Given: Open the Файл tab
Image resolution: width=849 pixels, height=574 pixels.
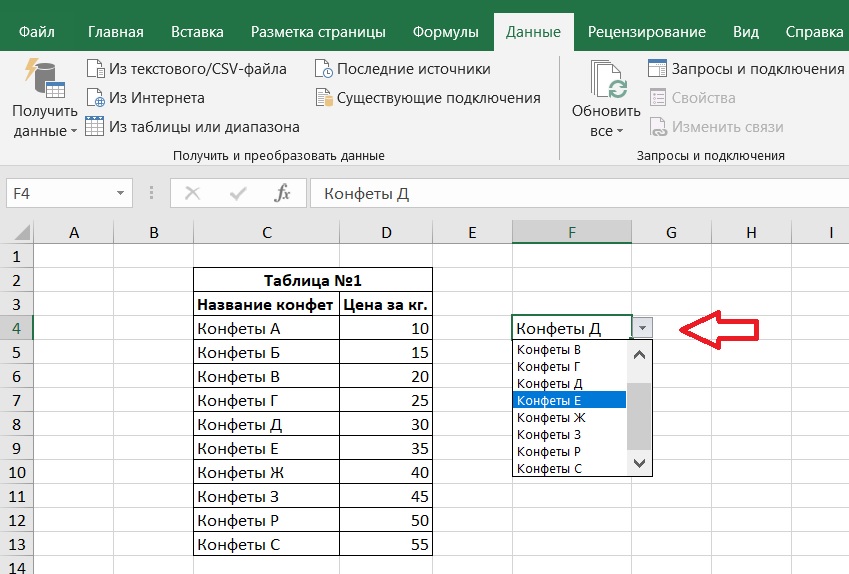Looking at the screenshot, I should click(x=37, y=32).
